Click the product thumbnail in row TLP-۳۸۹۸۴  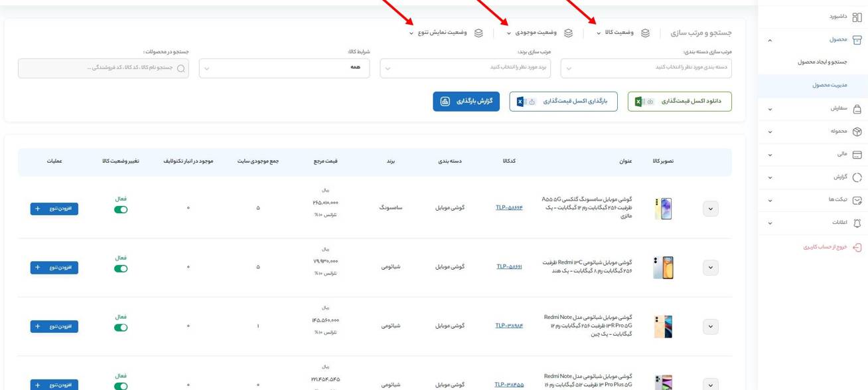coord(663,326)
